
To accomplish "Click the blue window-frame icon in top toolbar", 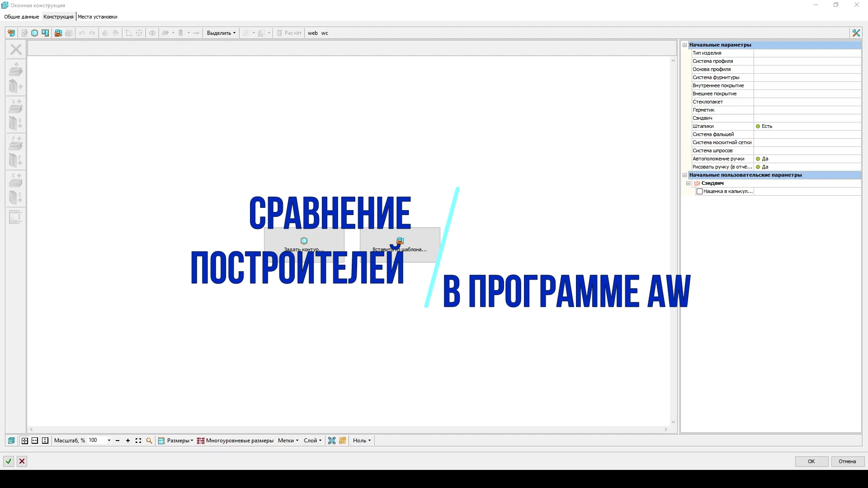I will 45,33.
